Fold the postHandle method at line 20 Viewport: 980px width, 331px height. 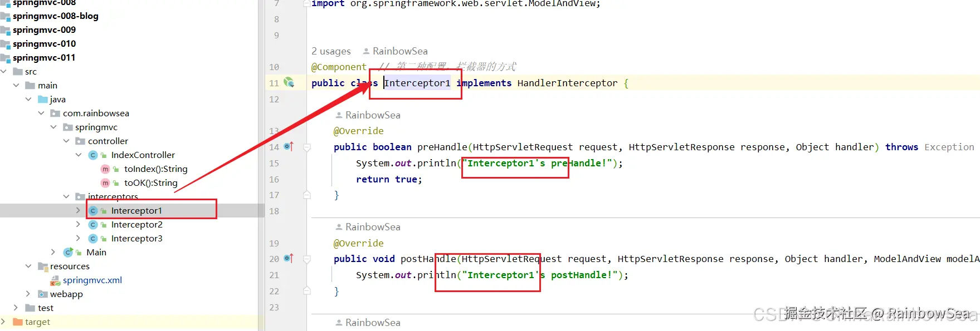click(x=306, y=259)
